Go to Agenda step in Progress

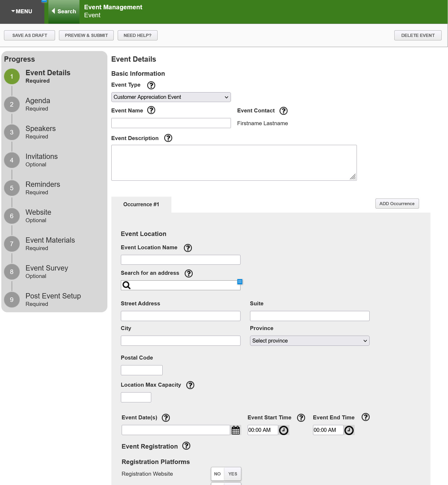(x=38, y=104)
